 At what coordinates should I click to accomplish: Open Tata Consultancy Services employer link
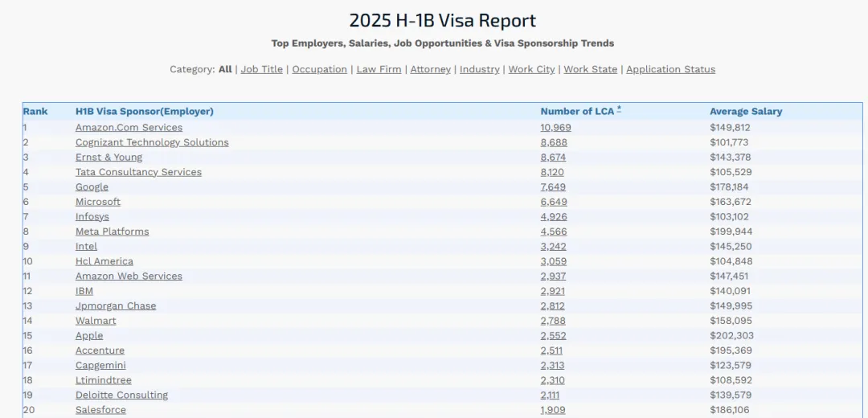coord(138,172)
